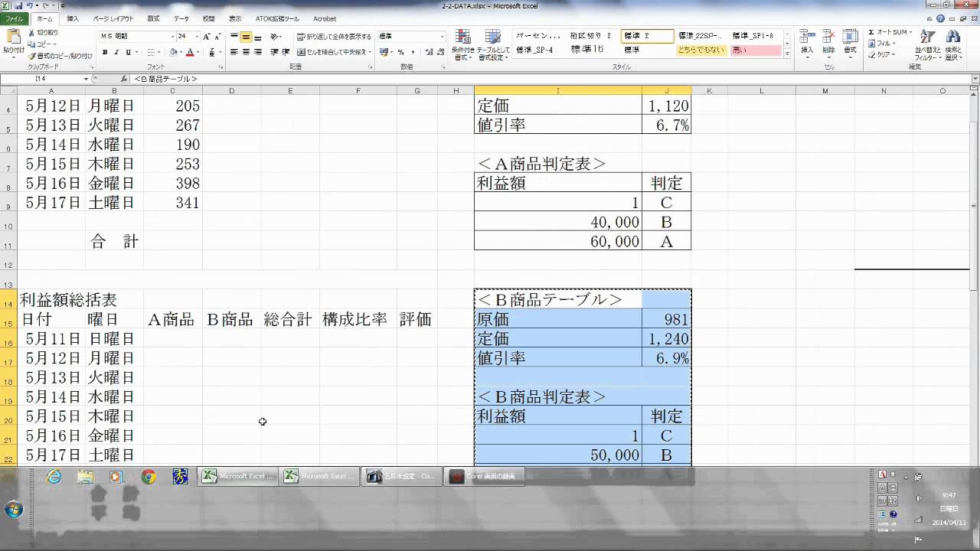Click the Undo arrow icon
This screenshot has height=551, width=980.
(x=30, y=5)
